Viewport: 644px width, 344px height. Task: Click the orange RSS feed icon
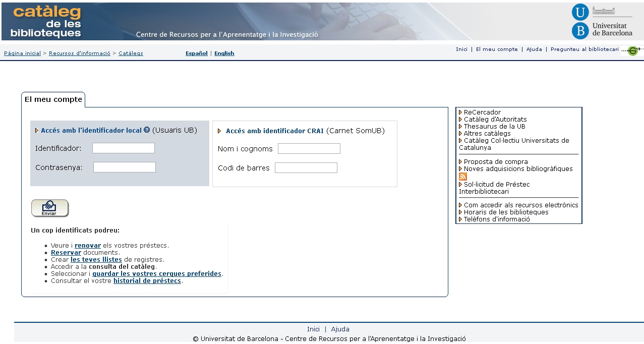tap(463, 177)
